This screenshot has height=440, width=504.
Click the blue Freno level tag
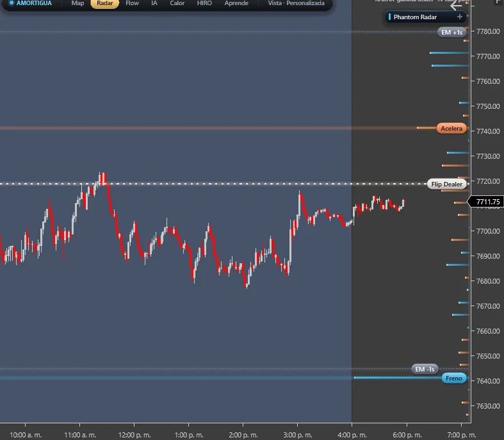coord(453,379)
